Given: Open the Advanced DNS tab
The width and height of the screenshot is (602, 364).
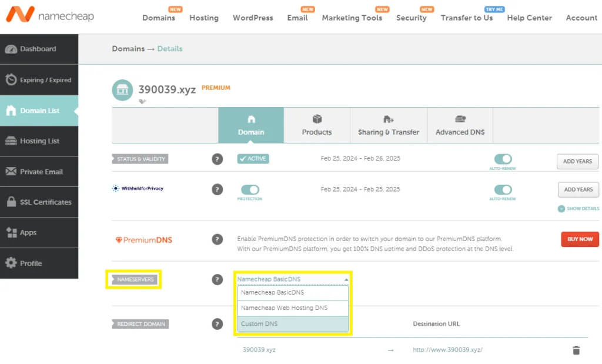Looking at the screenshot, I should click(460, 125).
